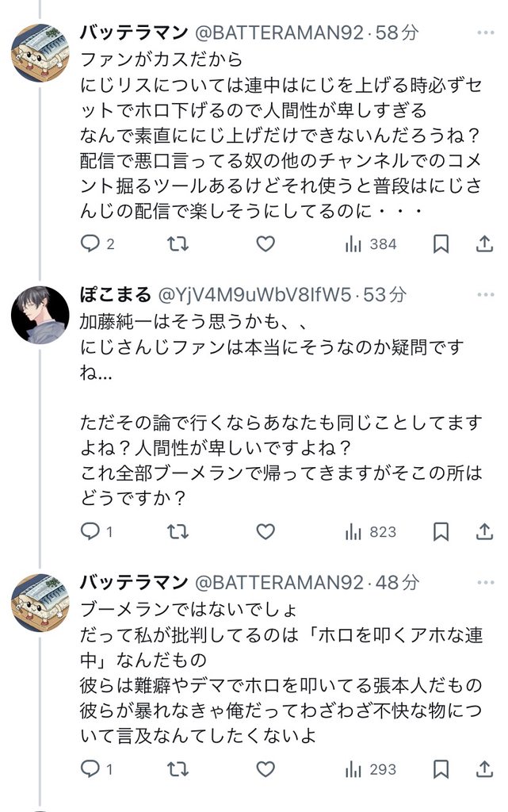Open more options on the 58分 tweet
Screen dimensions: 508x812
coord(484,33)
